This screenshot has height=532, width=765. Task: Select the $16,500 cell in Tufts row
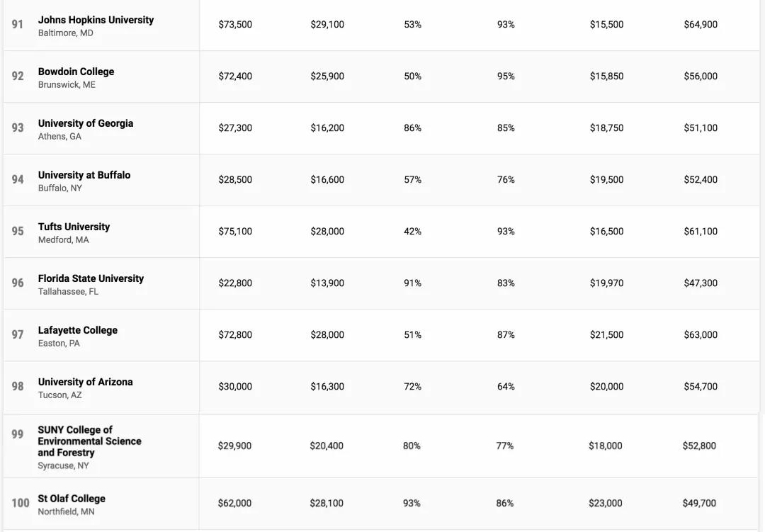click(607, 232)
